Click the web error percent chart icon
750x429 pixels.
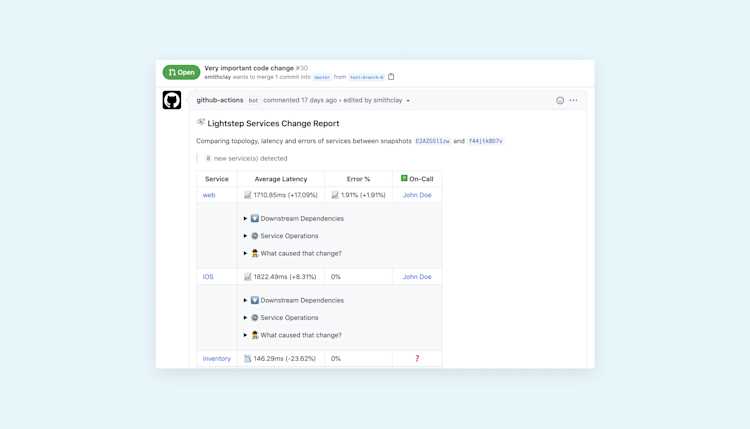pos(335,195)
